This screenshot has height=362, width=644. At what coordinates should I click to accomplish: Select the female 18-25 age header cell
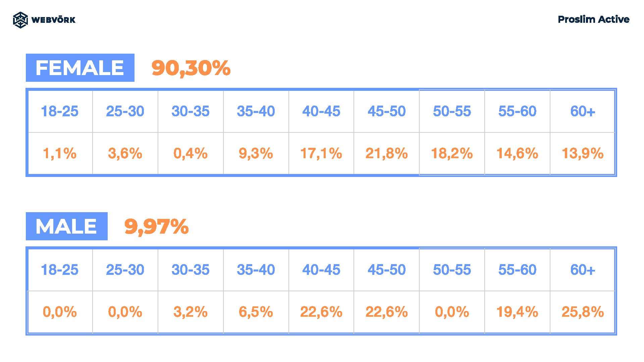pos(60,111)
